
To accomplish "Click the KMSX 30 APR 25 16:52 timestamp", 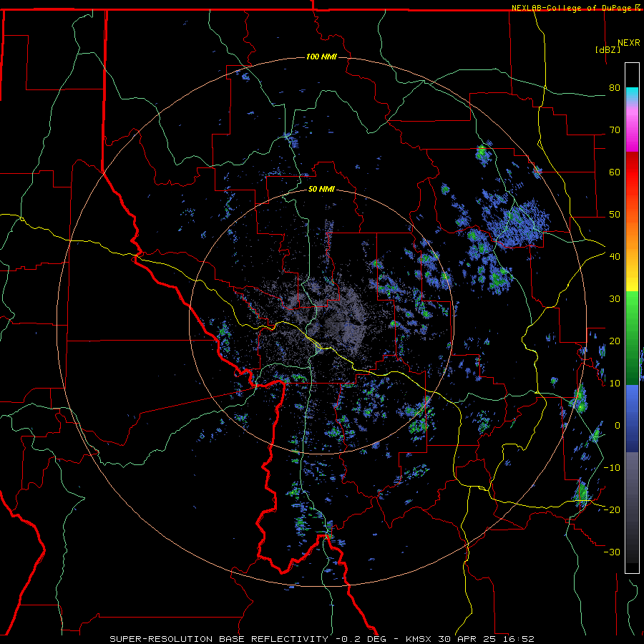I will point(470,639).
